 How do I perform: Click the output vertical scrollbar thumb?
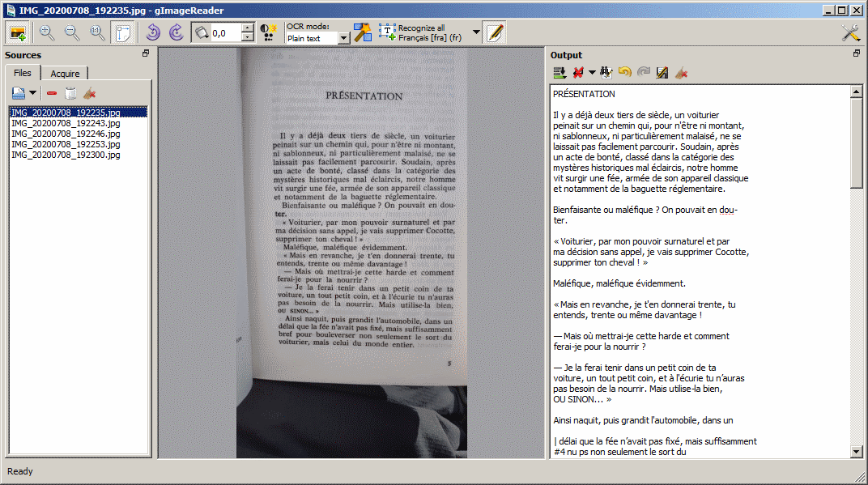tap(857, 143)
